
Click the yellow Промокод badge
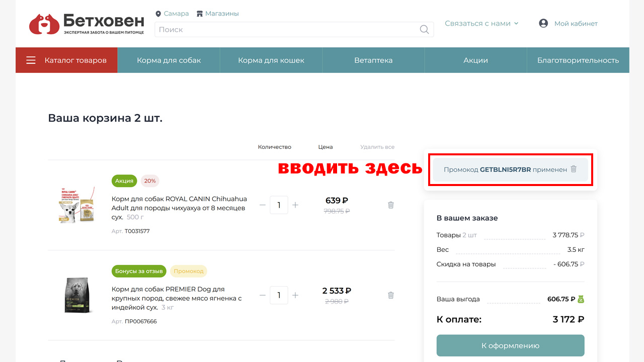tap(189, 271)
